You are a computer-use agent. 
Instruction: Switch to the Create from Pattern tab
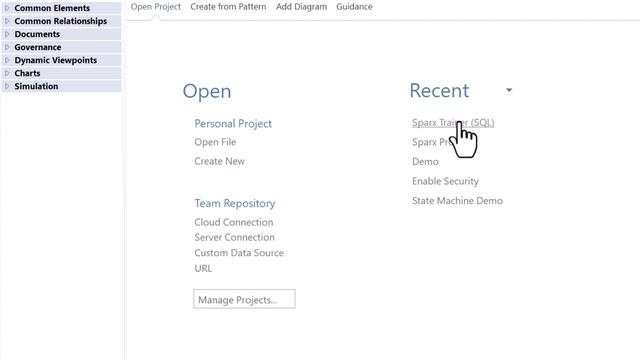pos(228,7)
